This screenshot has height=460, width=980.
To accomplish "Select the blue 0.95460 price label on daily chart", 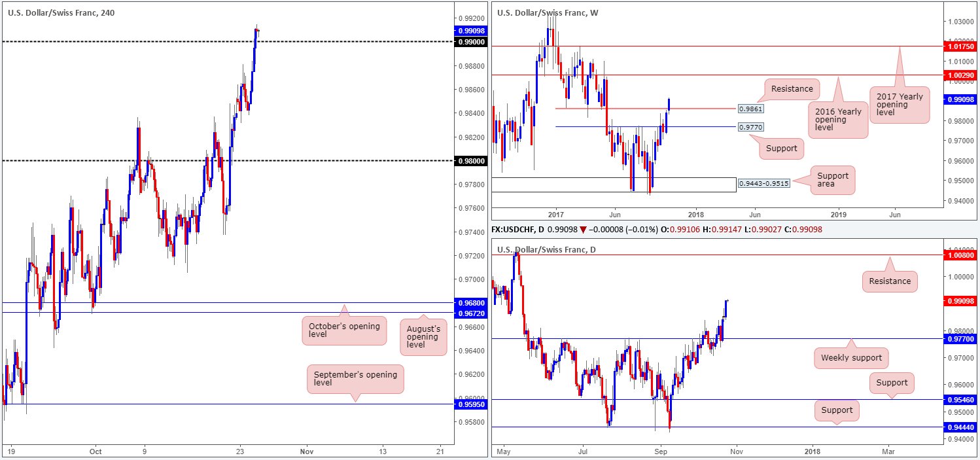I will (960, 399).
